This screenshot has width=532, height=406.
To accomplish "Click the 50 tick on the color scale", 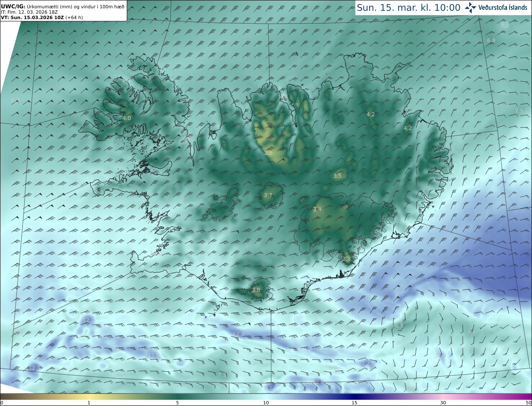I will click(x=529, y=403).
